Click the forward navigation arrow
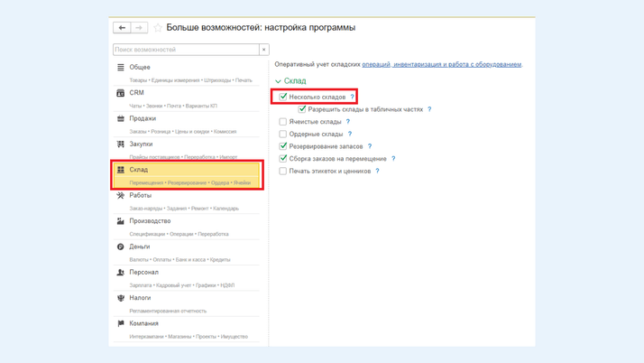 click(x=139, y=28)
